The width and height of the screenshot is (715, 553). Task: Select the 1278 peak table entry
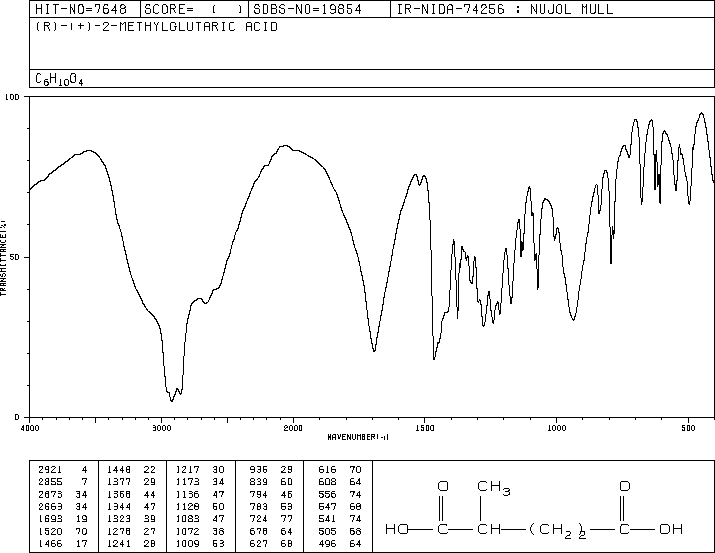[x=131, y=531]
